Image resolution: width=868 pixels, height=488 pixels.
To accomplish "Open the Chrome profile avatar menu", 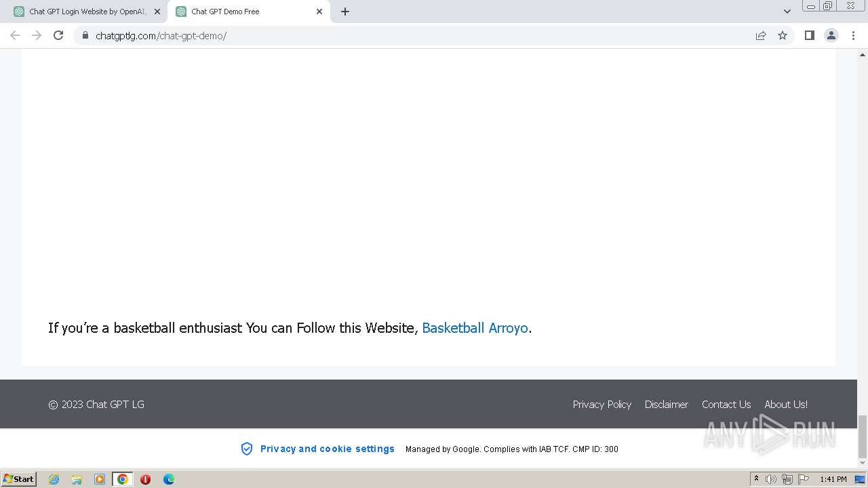I will pos(831,35).
